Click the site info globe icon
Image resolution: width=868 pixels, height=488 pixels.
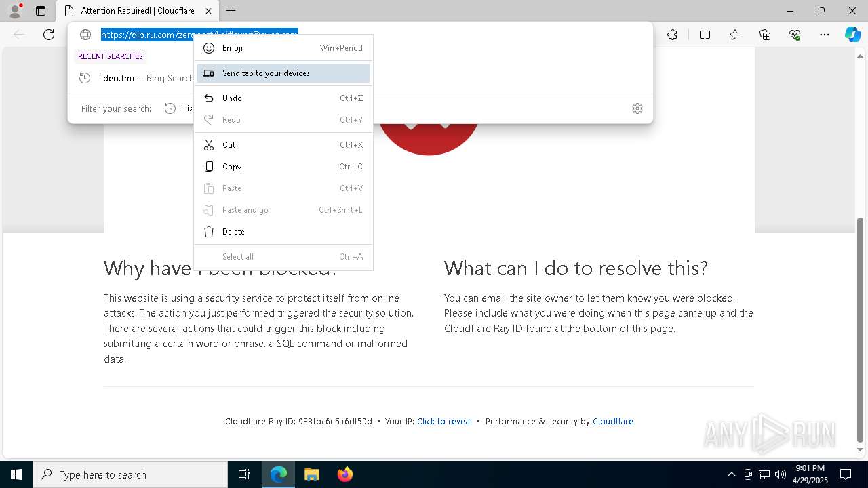click(85, 35)
